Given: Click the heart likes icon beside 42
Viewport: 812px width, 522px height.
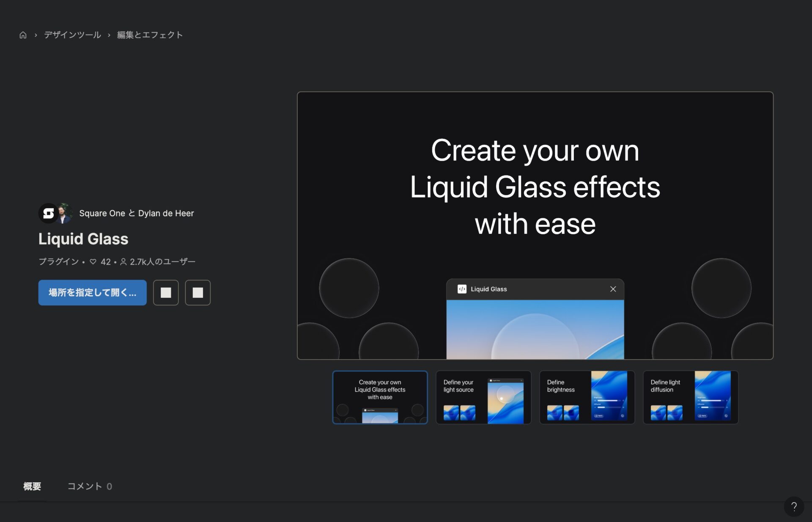Looking at the screenshot, I should [93, 262].
